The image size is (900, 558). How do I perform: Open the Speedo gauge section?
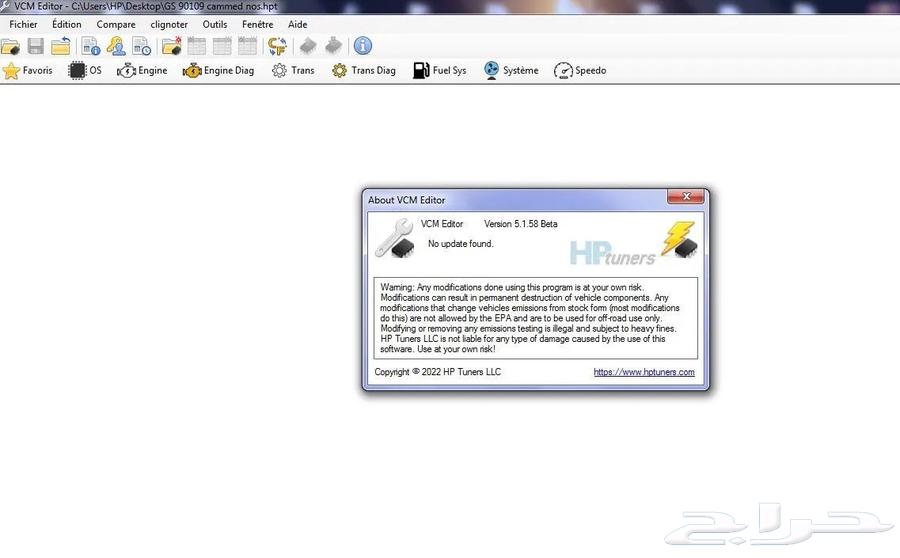(x=580, y=71)
